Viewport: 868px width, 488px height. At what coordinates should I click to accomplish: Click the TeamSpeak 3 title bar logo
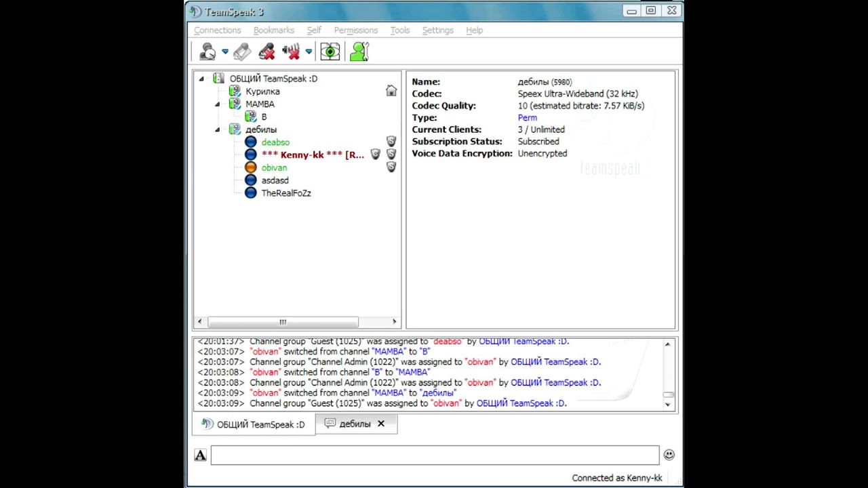pyautogui.click(x=195, y=12)
